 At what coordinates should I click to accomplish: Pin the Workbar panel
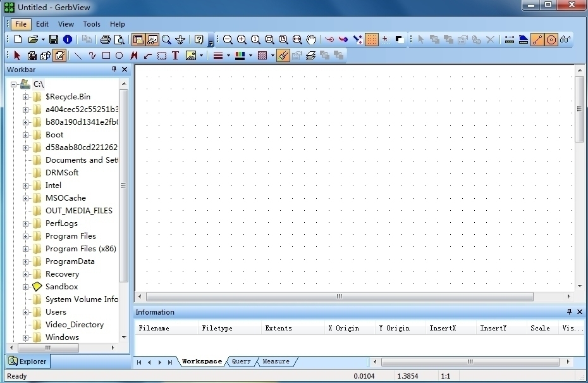pyautogui.click(x=114, y=70)
